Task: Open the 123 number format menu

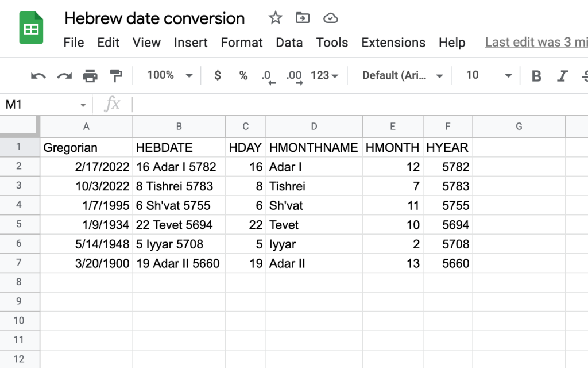Action: (x=324, y=75)
